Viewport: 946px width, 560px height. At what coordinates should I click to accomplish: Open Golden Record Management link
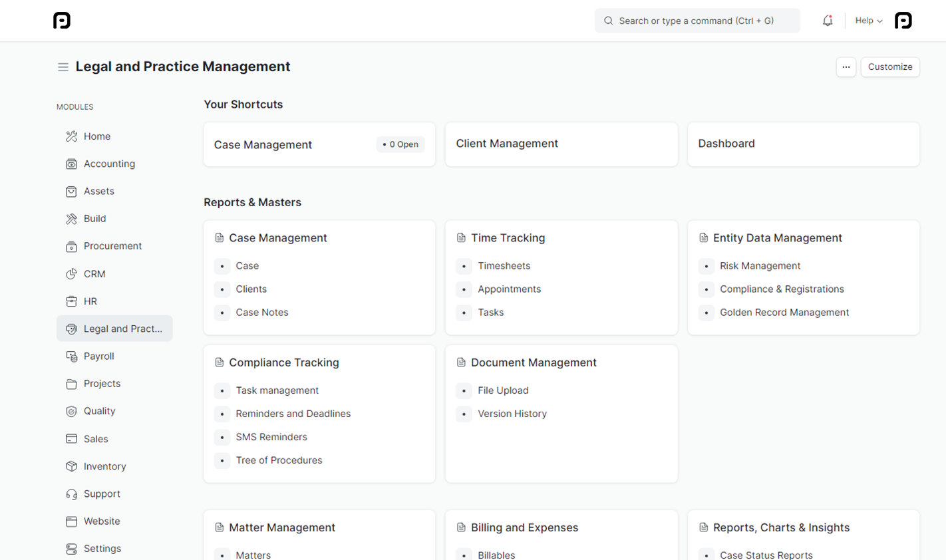784,313
